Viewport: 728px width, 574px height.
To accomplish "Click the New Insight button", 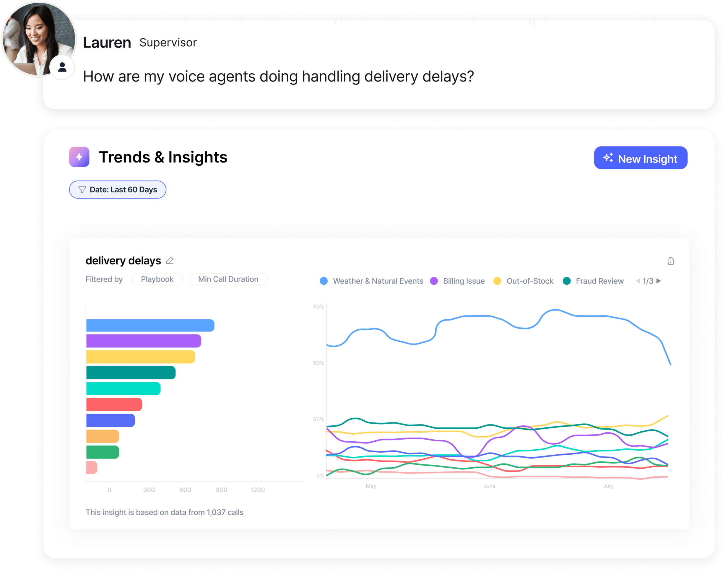I will click(x=640, y=158).
